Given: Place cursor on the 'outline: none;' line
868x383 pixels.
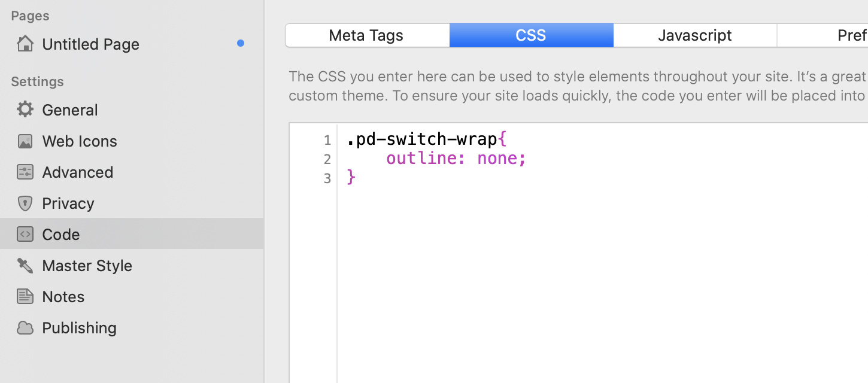Looking at the screenshot, I should tap(456, 158).
